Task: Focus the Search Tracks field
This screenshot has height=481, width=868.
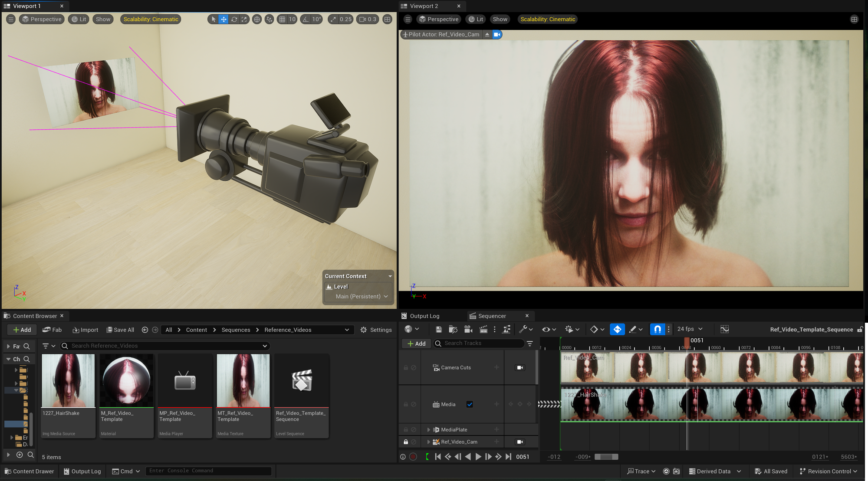Action: (x=479, y=343)
